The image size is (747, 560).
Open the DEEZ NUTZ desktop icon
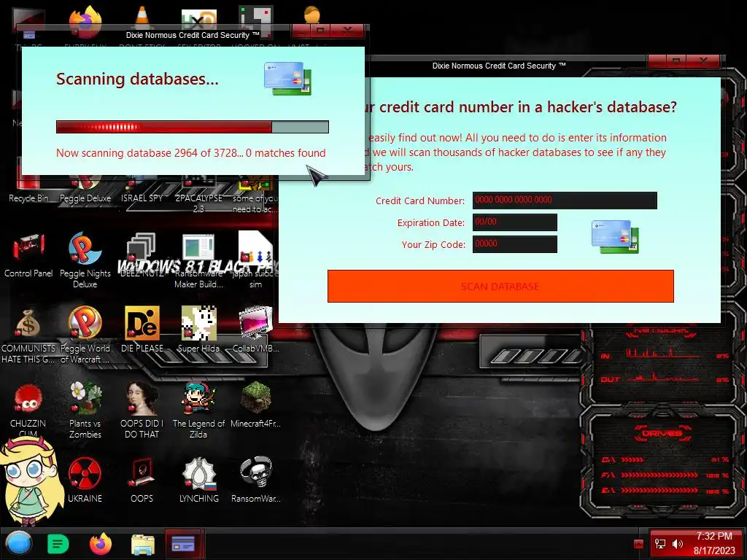[142, 255]
